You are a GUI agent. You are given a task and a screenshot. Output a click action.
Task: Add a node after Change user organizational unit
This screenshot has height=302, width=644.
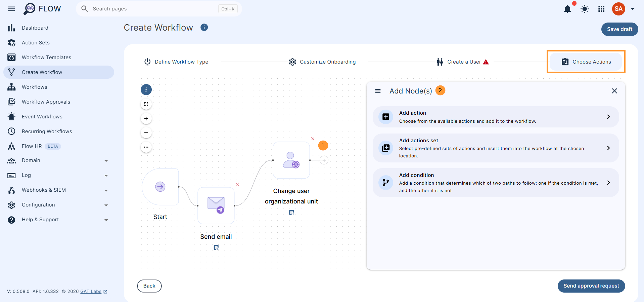point(324,160)
